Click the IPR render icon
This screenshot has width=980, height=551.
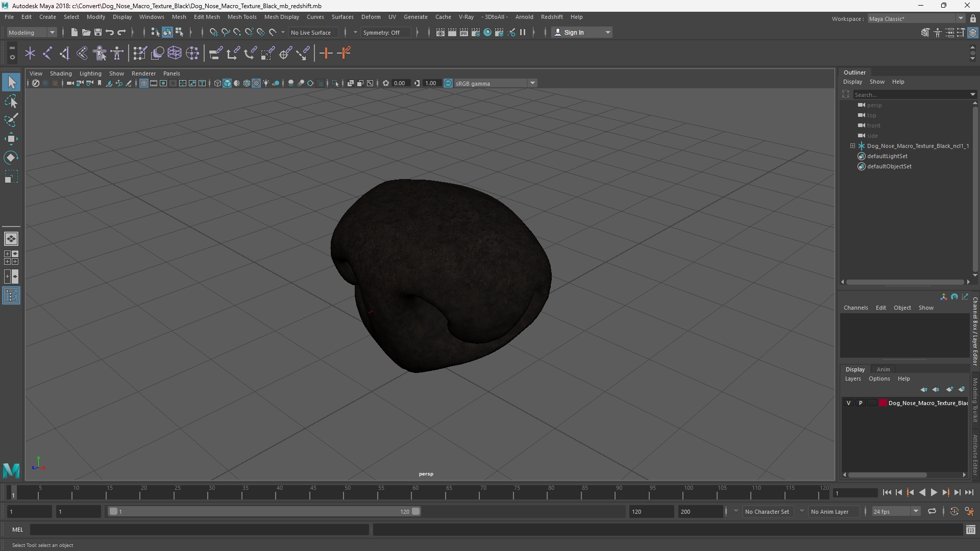click(x=464, y=32)
